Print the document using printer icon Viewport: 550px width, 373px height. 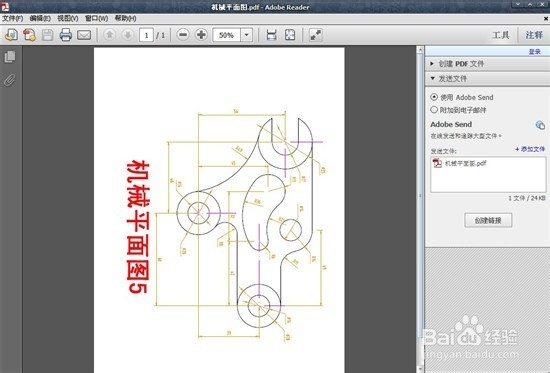(66, 35)
